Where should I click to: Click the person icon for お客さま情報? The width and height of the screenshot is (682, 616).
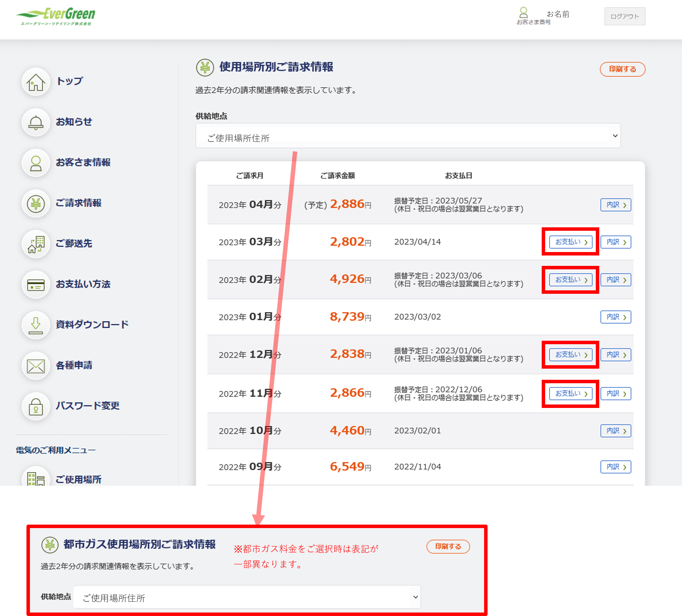point(36,163)
